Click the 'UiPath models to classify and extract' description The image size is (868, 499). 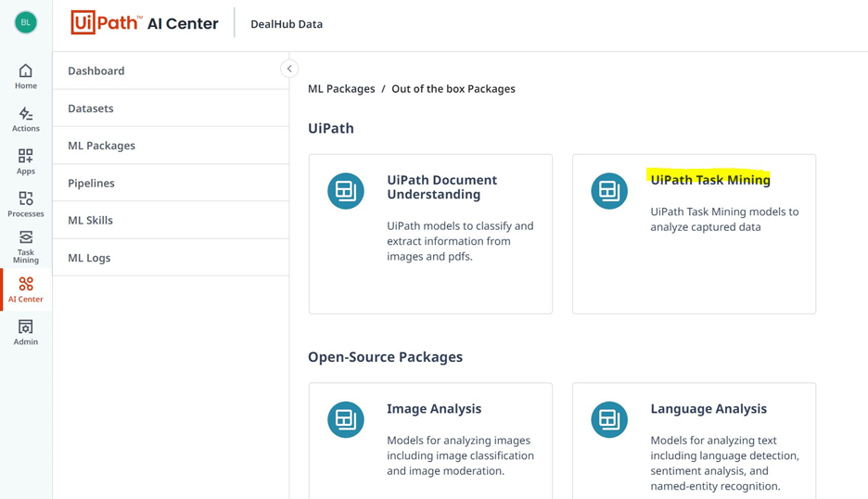pyautogui.click(x=460, y=241)
